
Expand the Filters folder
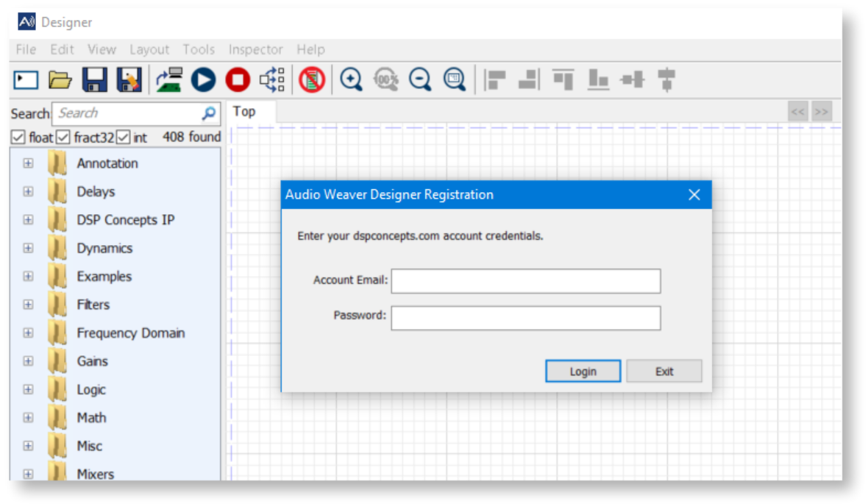28,305
